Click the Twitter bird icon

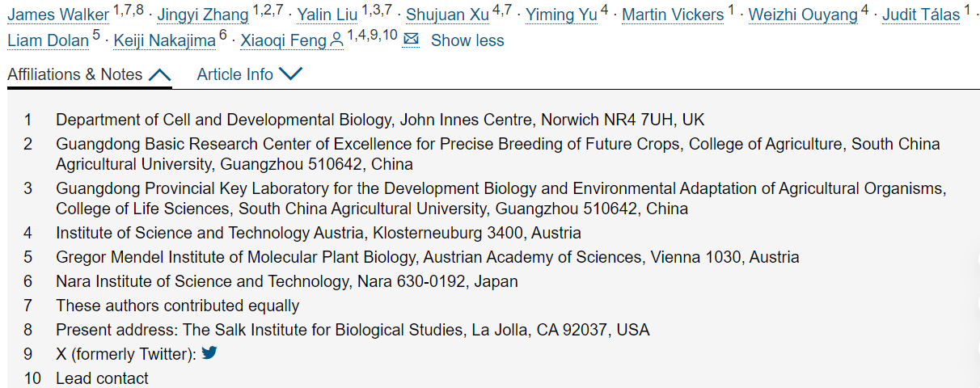(x=209, y=353)
